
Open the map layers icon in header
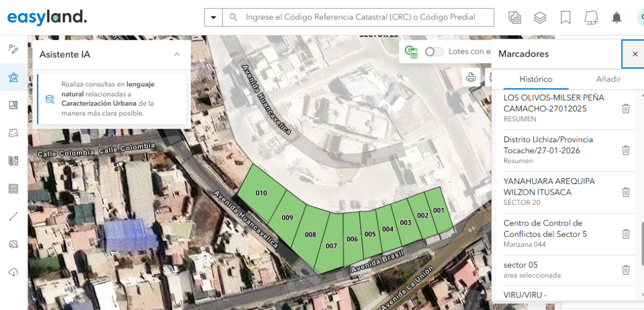(x=540, y=18)
